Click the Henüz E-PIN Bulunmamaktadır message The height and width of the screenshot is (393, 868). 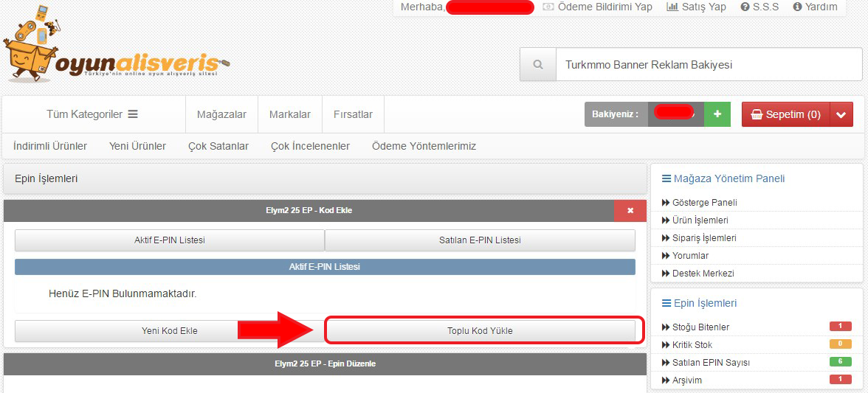click(x=123, y=293)
